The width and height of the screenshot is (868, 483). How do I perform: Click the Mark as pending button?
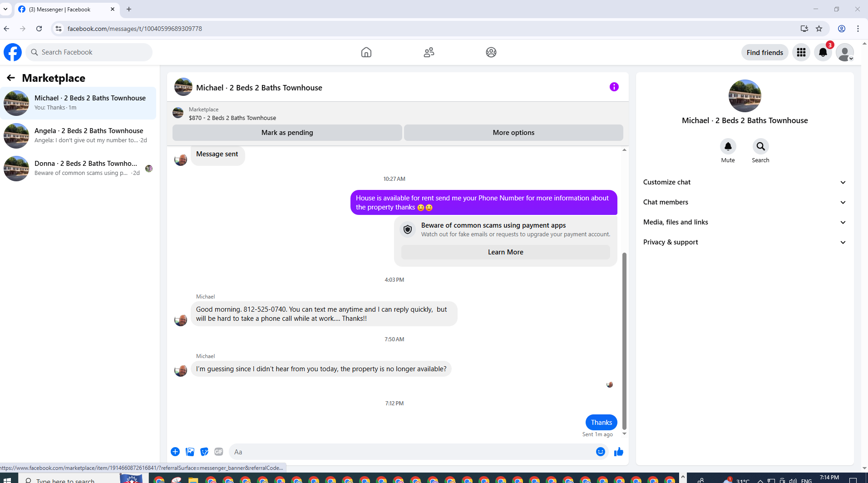click(287, 133)
